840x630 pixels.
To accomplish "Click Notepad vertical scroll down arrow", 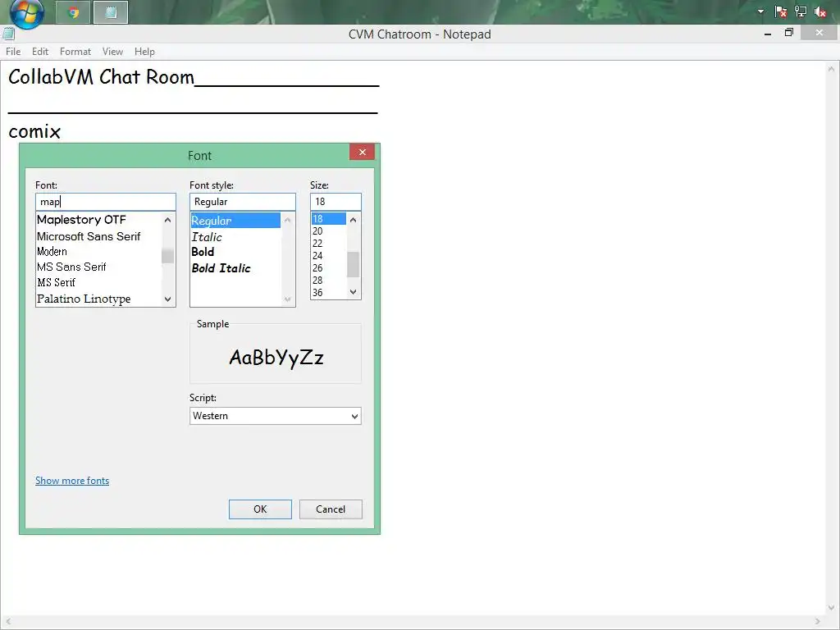I will pos(831,608).
